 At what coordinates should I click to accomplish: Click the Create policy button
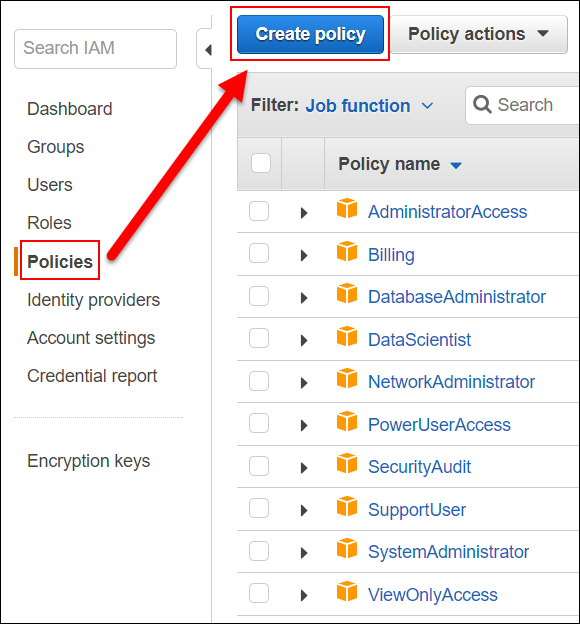point(311,34)
